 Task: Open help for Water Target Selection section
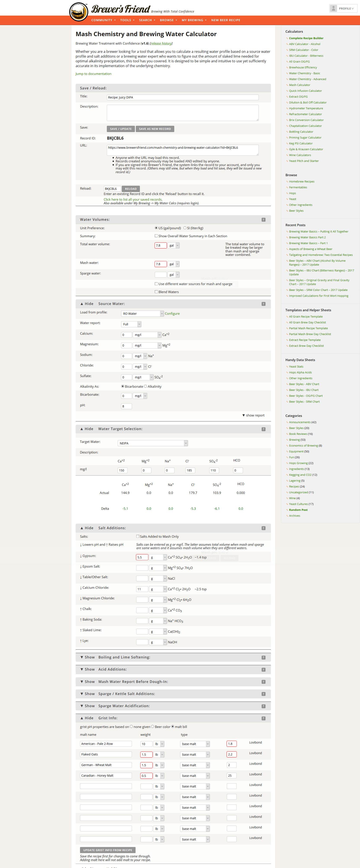pos(263,429)
